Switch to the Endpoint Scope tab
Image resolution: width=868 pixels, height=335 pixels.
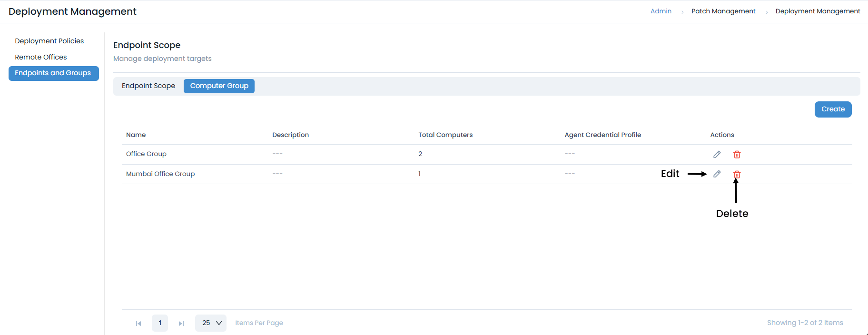(x=148, y=86)
